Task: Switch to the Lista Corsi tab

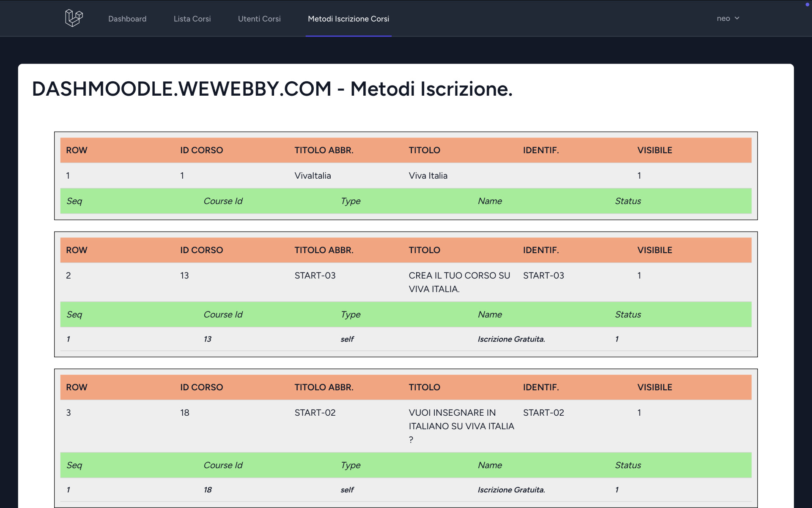Action: pyautogui.click(x=192, y=19)
